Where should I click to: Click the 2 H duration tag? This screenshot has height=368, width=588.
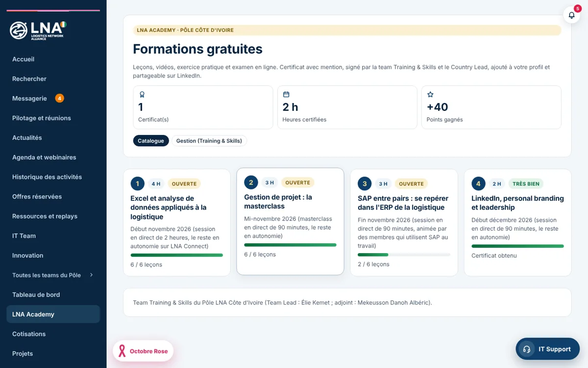pyautogui.click(x=497, y=184)
